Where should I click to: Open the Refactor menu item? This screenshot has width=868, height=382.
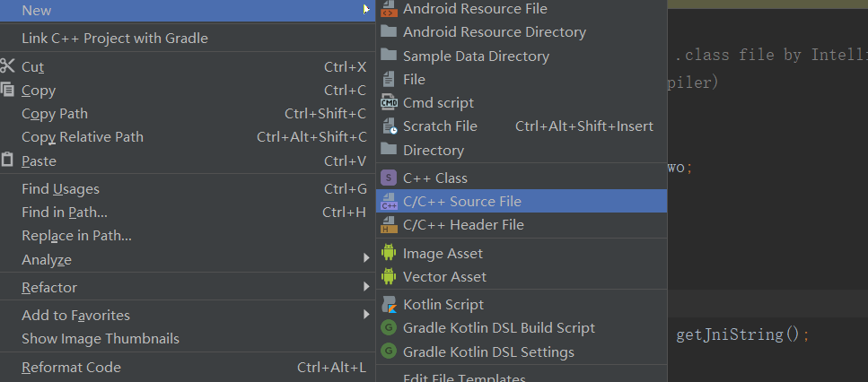188,288
